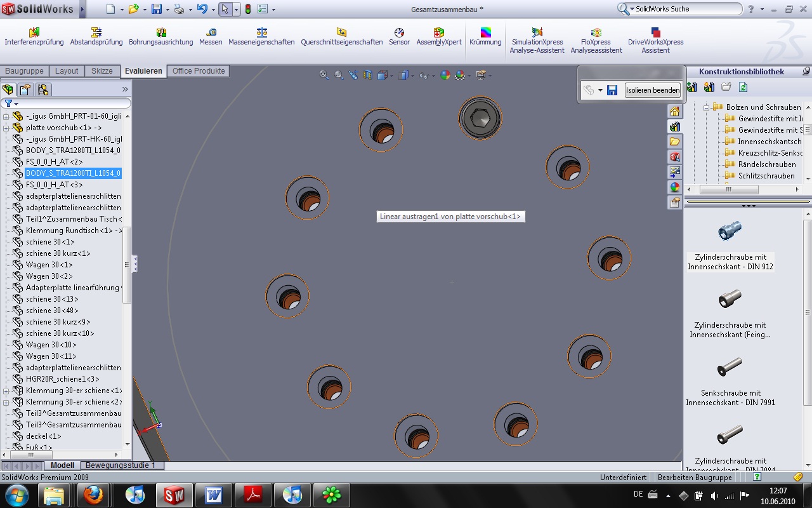Expand the -_igus GmbH_PRT-01-60 tree node

click(x=6, y=116)
